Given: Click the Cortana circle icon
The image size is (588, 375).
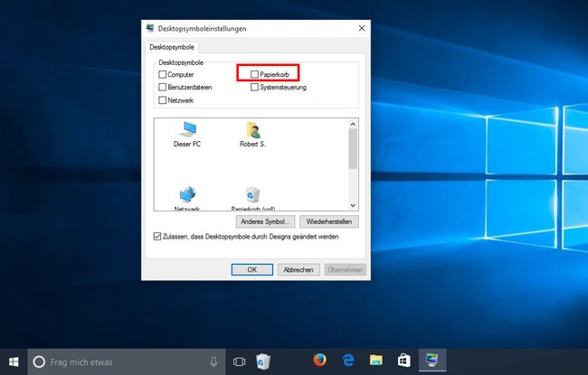Looking at the screenshot, I should [x=39, y=361].
